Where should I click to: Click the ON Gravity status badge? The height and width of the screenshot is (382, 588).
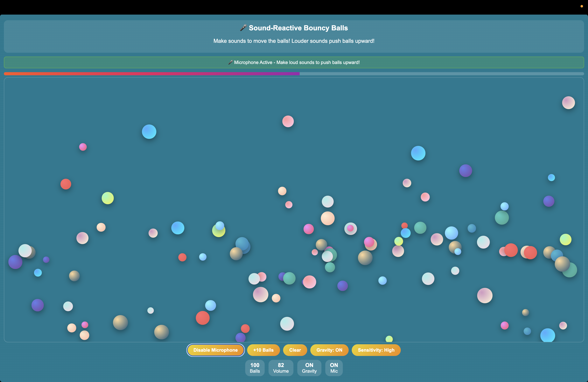coord(309,368)
